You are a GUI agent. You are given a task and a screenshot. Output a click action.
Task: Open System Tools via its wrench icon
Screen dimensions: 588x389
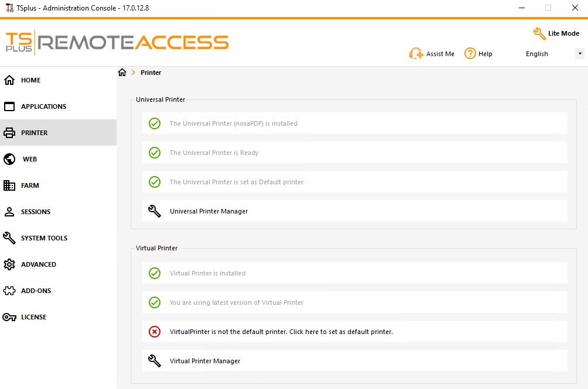(x=9, y=237)
